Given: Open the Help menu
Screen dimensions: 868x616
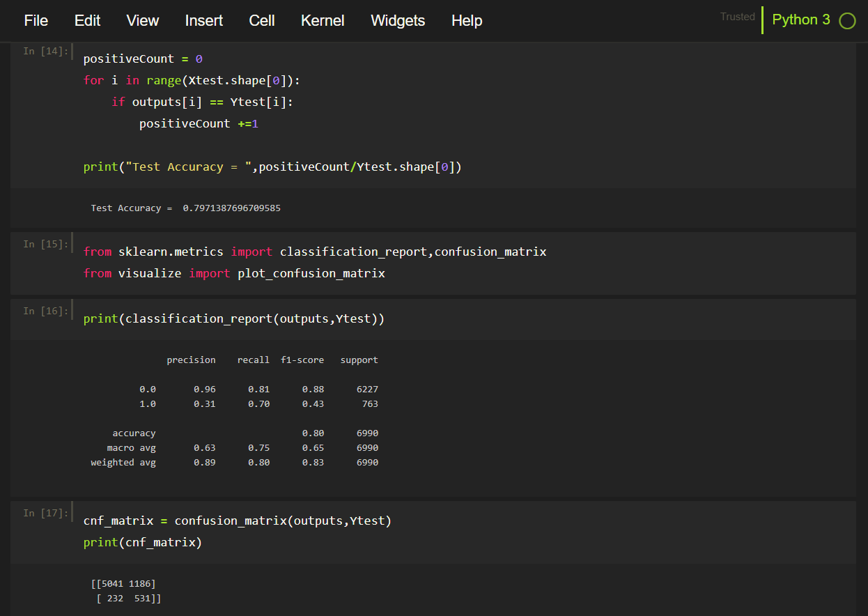Looking at the screenshot, I should [467, 21].
